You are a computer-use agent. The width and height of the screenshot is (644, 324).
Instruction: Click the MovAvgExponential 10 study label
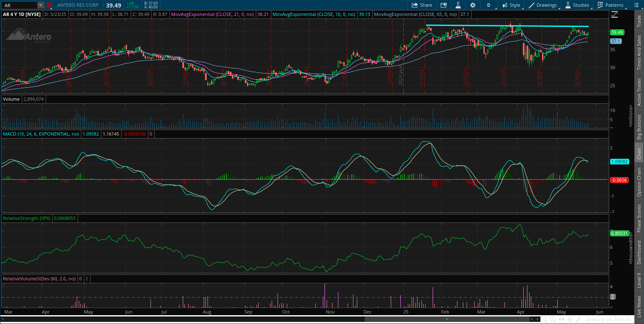[315, 14]
